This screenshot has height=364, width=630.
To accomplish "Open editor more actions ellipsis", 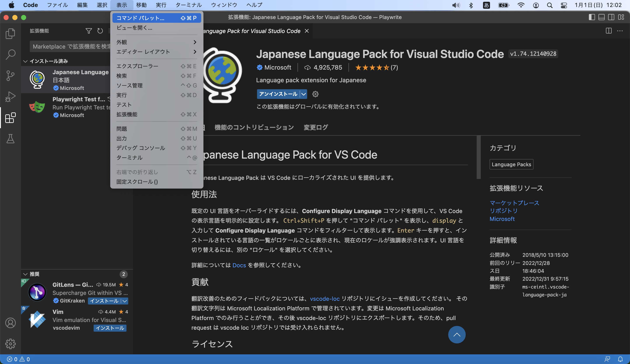I will coord(620,31).
